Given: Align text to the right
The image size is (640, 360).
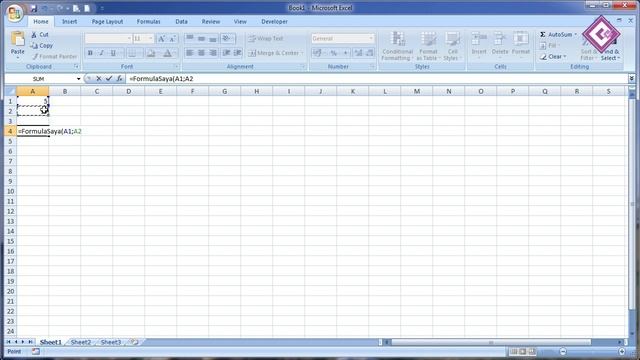Looking at the screenshot, I should [x=213, y=53].
